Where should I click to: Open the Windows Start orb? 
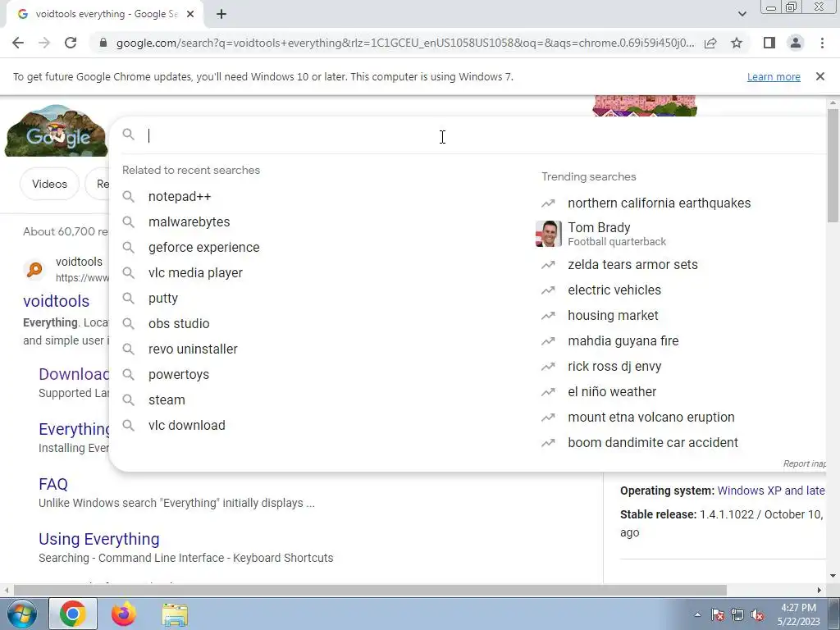21,614
